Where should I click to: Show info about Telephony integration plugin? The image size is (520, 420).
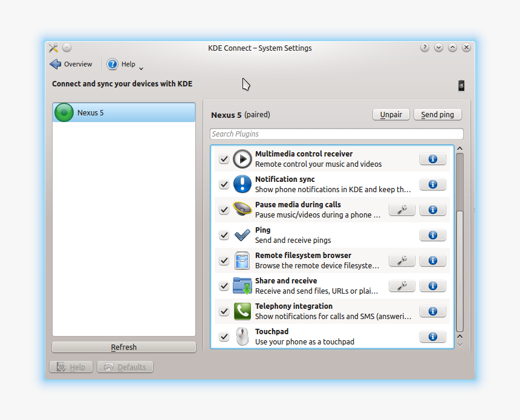[432, 311]
